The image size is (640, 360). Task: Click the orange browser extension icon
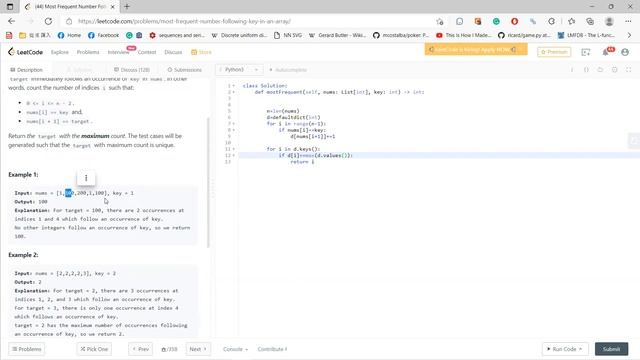478,21
